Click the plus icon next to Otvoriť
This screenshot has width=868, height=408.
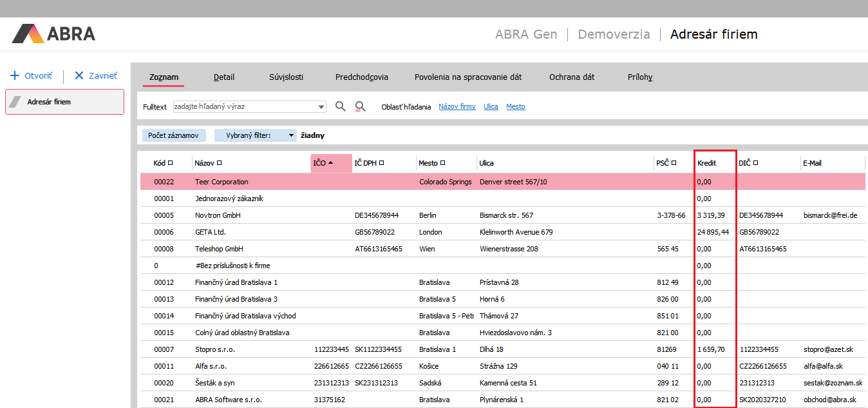tap(15, 75)
